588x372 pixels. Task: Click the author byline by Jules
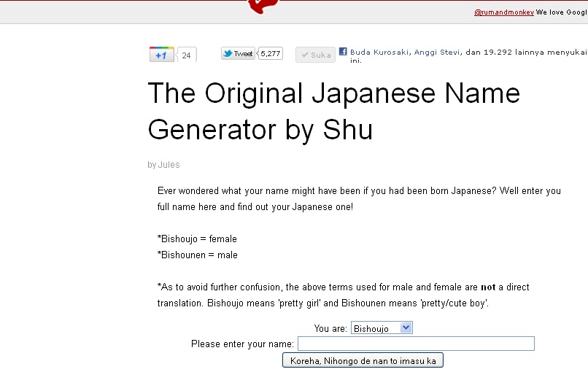coord(163,165)
